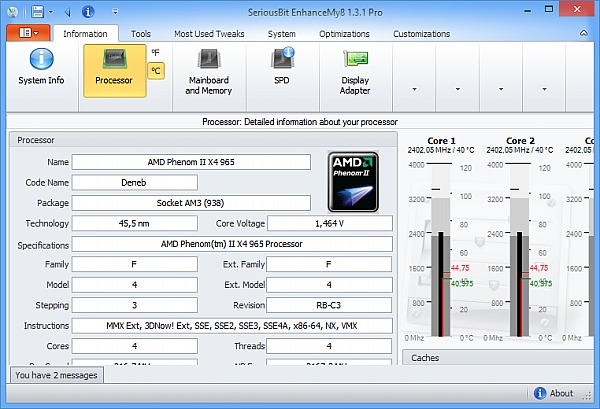Image resolution: width=600 pixels, height=409 pixels.
Task: Switch to the Tools tab
Action: point(141,33)
